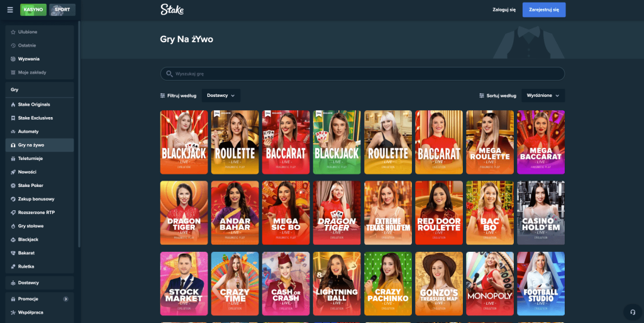Click the Sortuj według sort icon
Screen dimensions: 644x323
(482, 96)
